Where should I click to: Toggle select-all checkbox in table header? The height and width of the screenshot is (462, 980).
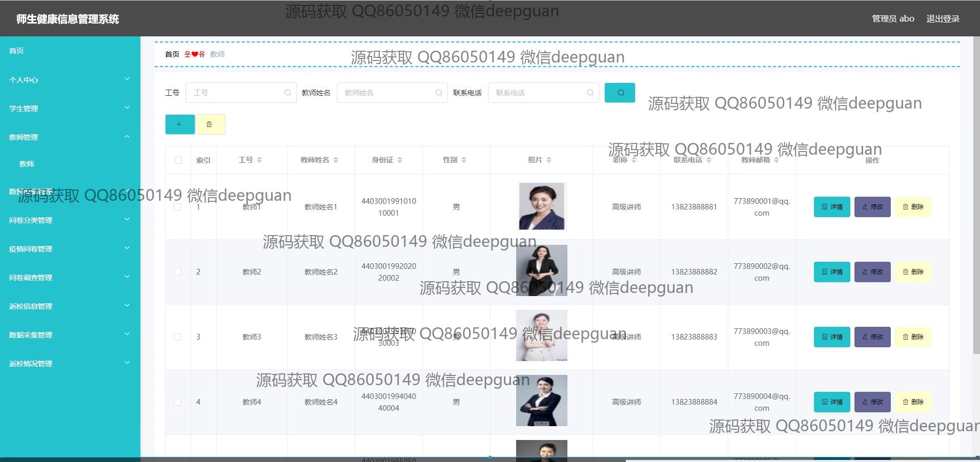pos(178,160)
